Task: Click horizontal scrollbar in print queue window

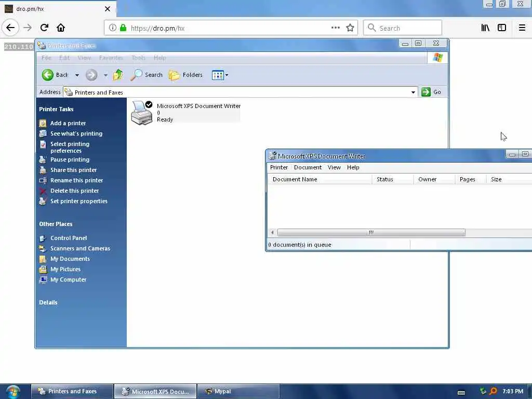Action: (371, 232)
